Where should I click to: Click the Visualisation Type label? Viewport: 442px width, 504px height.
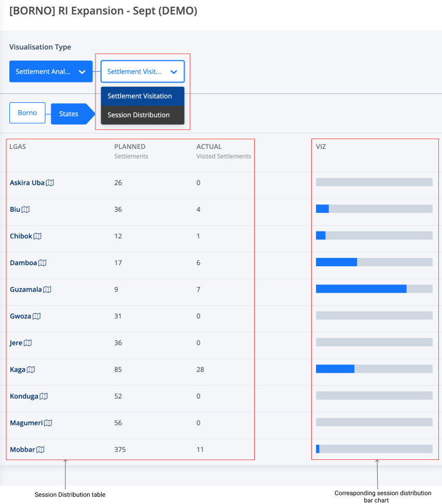(x=40, y=47)
